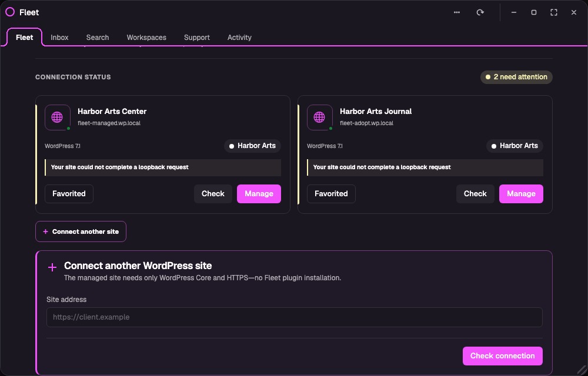Open the Inbox tab
Viewport: 588px width, 376px height.
59,38
